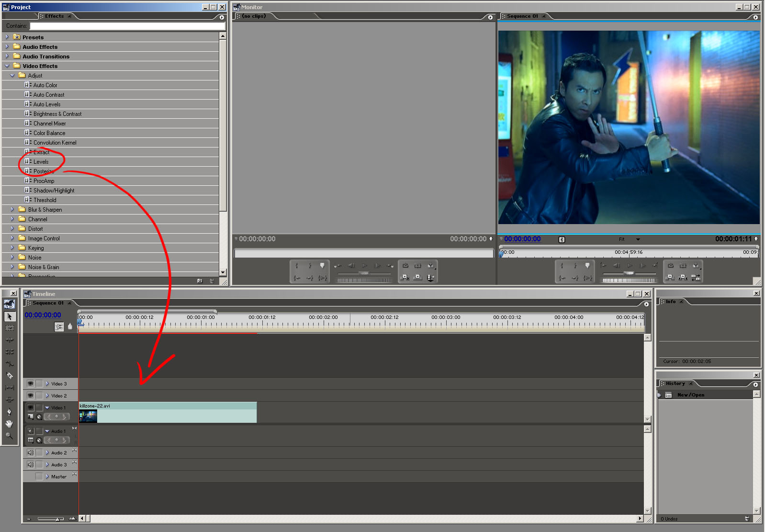Select the Levels effect
765x532 pixels.
pos(41,162)
